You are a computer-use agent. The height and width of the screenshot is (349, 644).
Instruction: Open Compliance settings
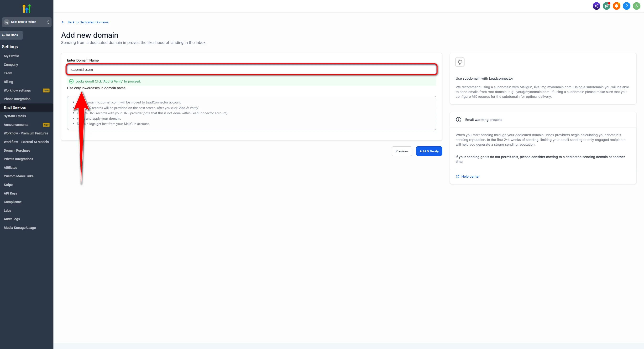[12, 202]
